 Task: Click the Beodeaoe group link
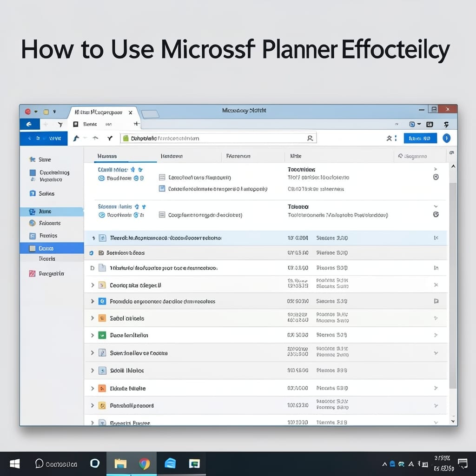pyautogui.click(x=119, y=178)
